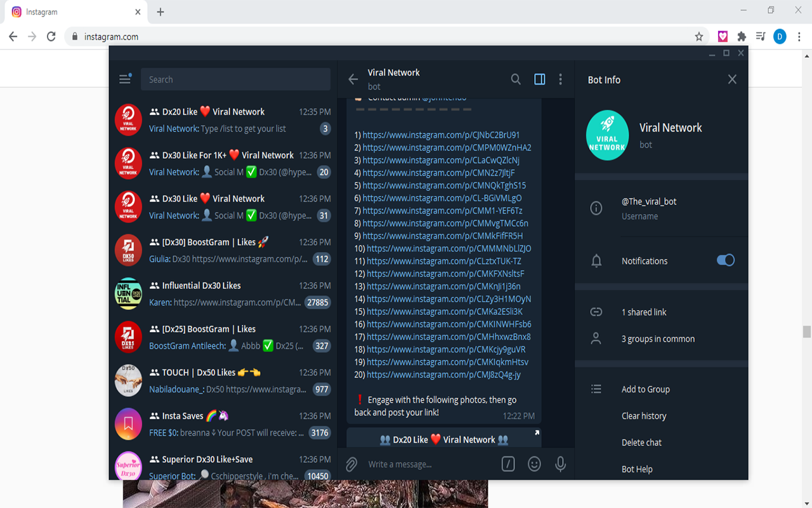Toggle the Notifications switch
The image size is (812, 508).
[726, 260]
